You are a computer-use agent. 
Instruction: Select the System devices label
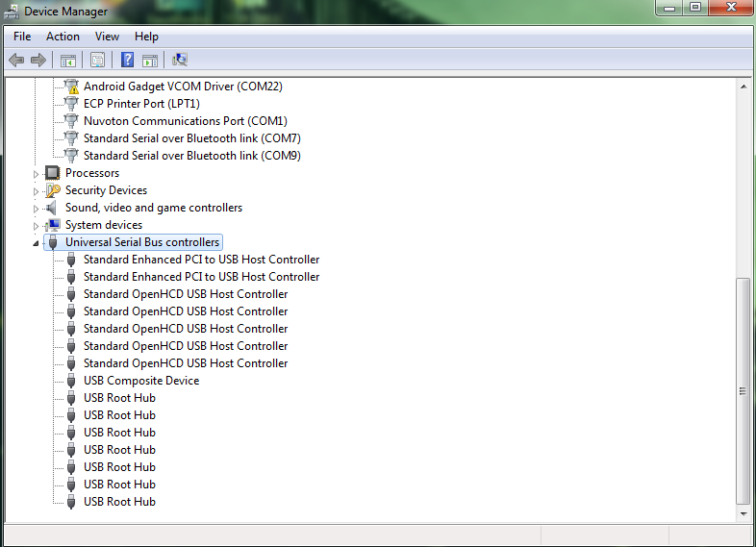pyautogui.click(x=104, y=225)
